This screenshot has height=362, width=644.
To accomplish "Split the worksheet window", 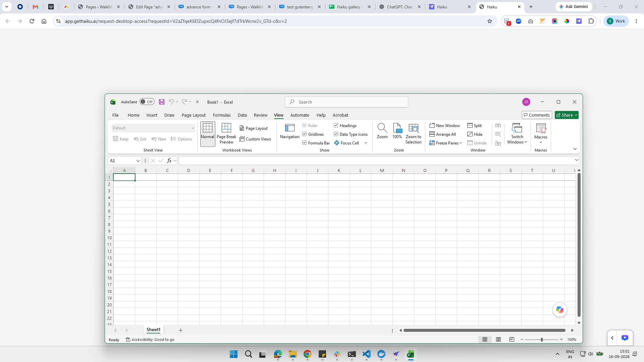I will [475, 126].
